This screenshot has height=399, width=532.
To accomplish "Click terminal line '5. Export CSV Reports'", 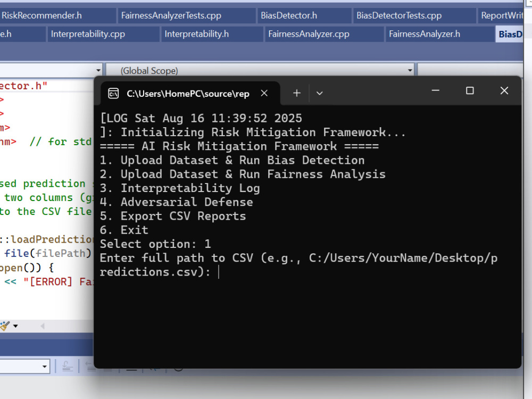I will 173,216.
